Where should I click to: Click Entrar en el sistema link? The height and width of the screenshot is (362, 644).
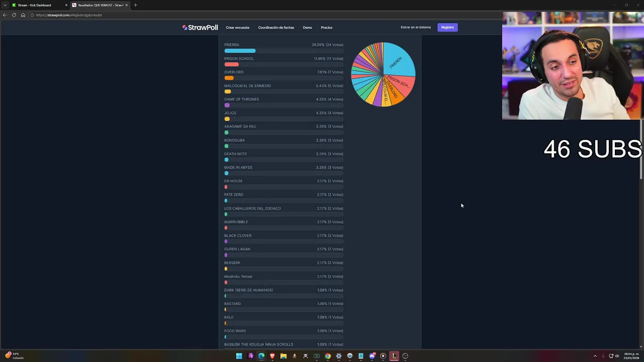tap(416, 27)
